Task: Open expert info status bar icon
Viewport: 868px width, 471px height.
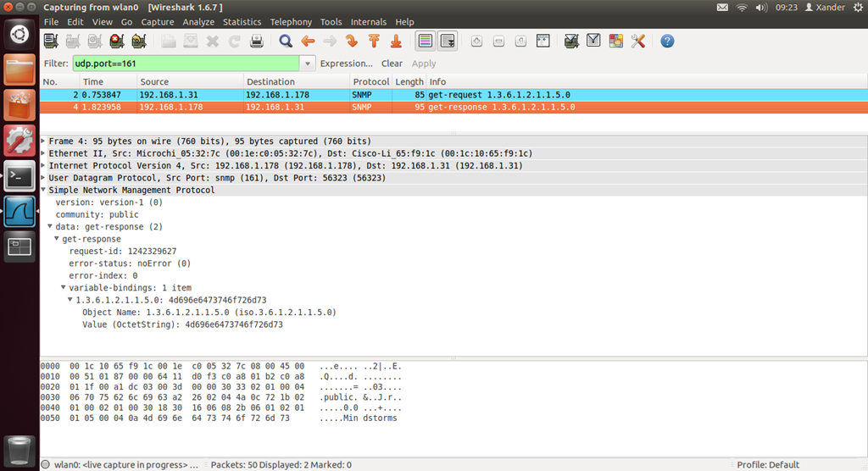Action: (46, 465)
